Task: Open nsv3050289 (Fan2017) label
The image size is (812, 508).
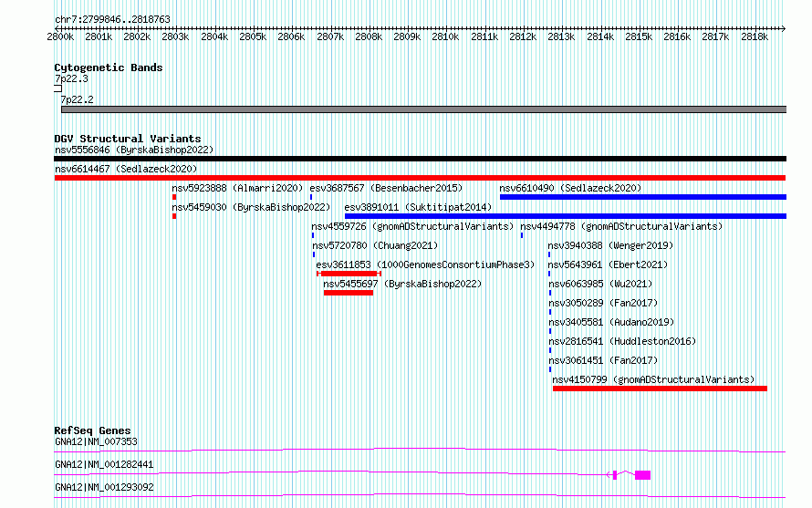Action: (x=603, y=303)
